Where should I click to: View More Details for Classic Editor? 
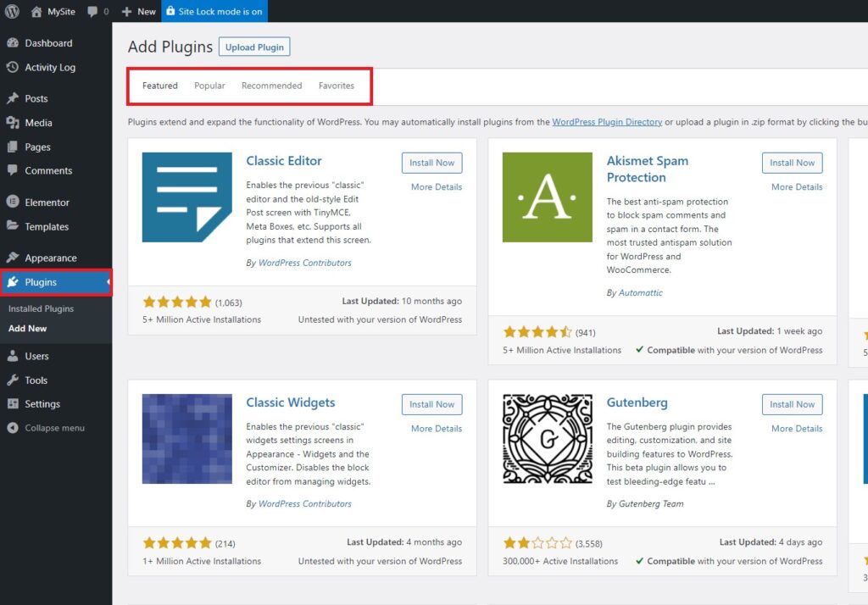[437, 187]
